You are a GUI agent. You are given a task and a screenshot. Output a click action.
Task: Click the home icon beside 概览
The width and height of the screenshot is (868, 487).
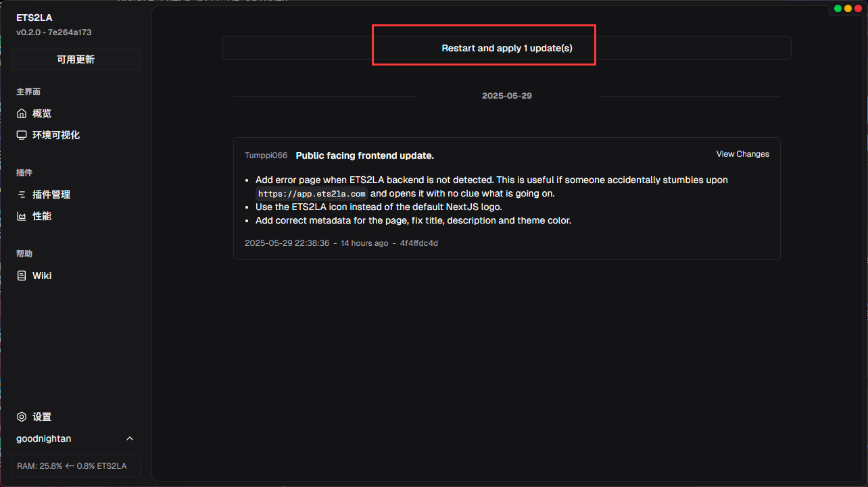(x=22, y=113)
